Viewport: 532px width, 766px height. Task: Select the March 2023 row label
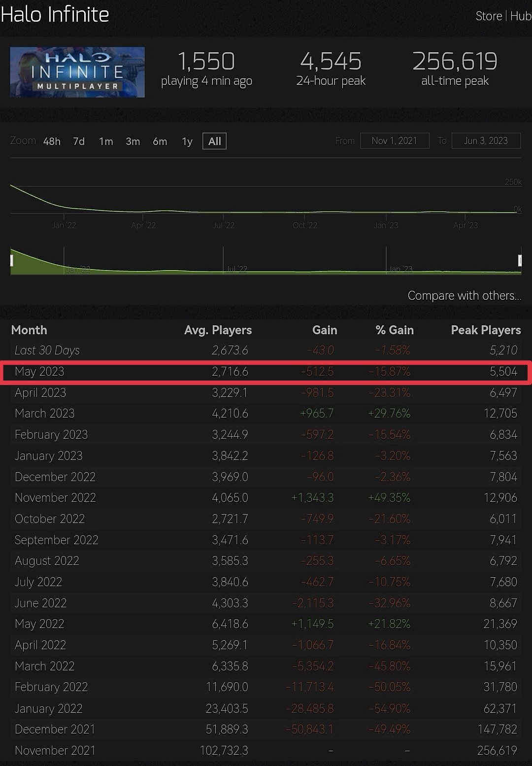(45, 414)
